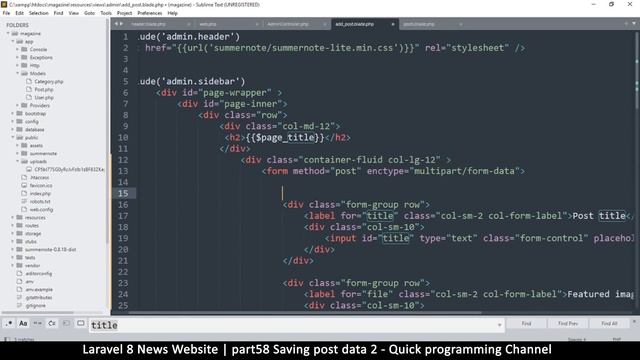Select the database folder
Image resolution: width=640 pixels, height=360 pixels.
(x=35, y=129)
